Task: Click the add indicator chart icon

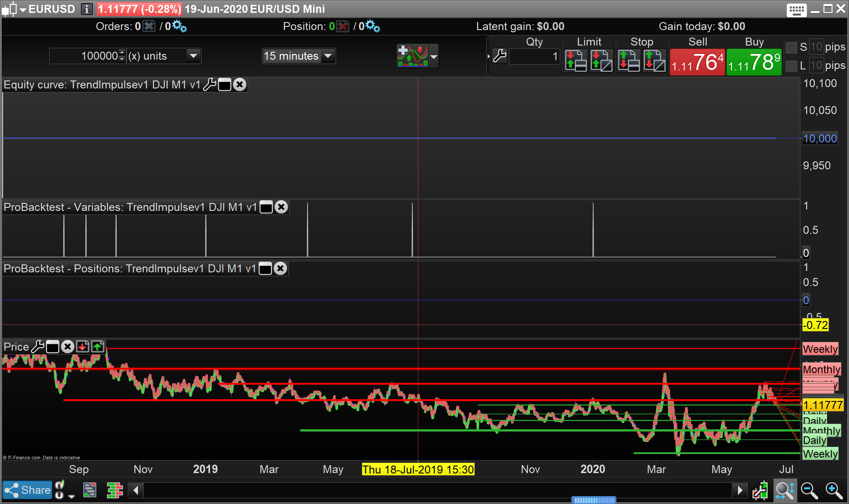Action: pyautogui.click(x=412, y=56)
